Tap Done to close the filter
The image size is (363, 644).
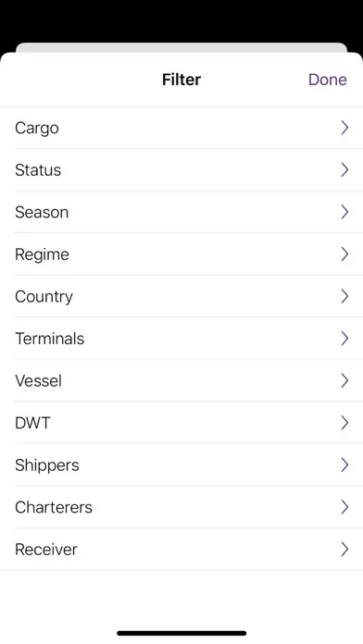click(x=328, y=80)
